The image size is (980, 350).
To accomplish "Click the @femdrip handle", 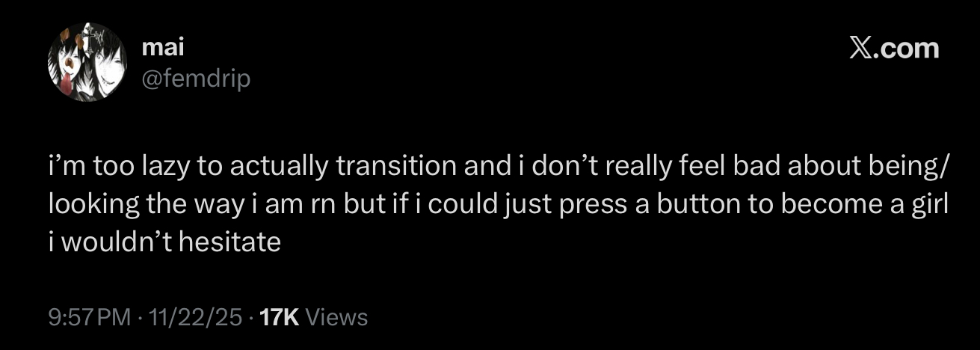I will (x=196, y=77).
